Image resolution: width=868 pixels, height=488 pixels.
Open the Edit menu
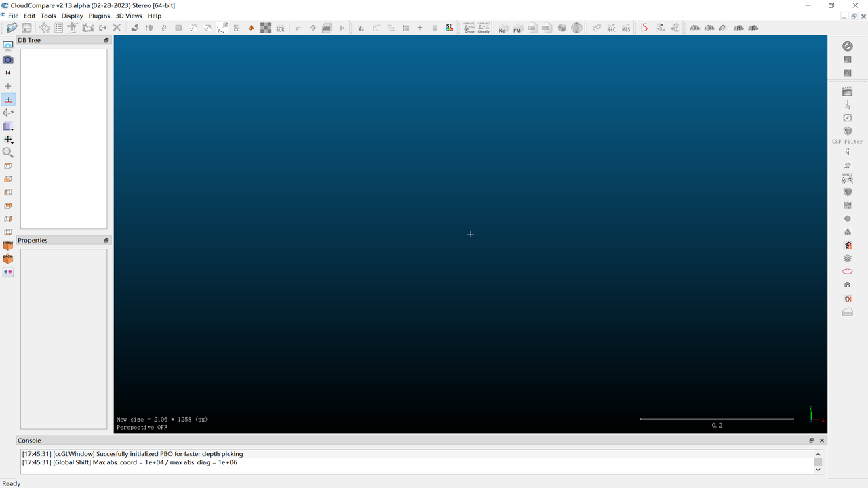pyautogui.click(x=30, y=16)
